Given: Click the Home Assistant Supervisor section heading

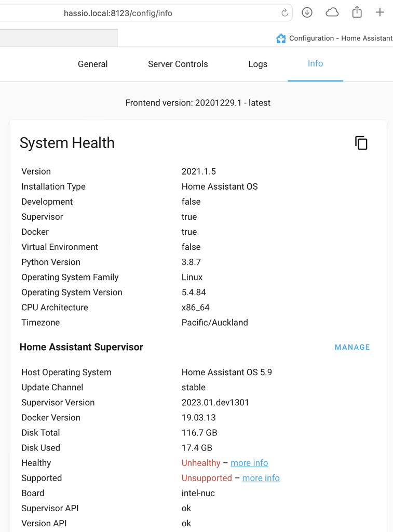Looking at the screenshot, I should tap(82, 347).
